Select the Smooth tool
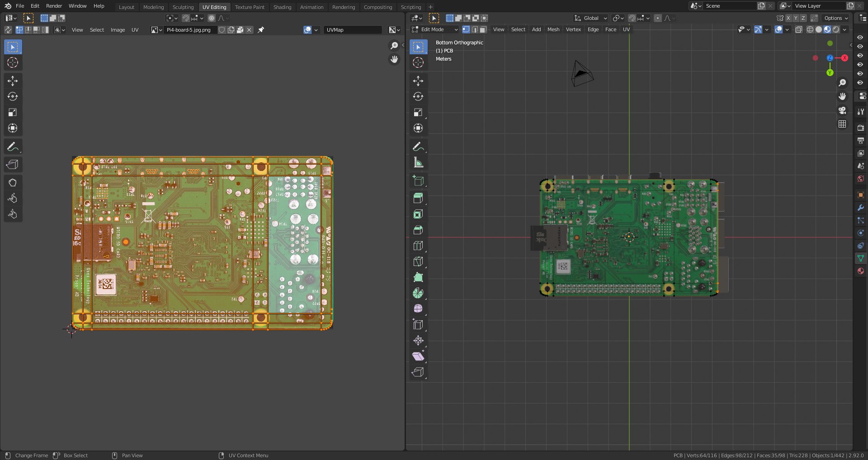The height and width of the screenshot is (460, 868). click(x=419, y=309)
